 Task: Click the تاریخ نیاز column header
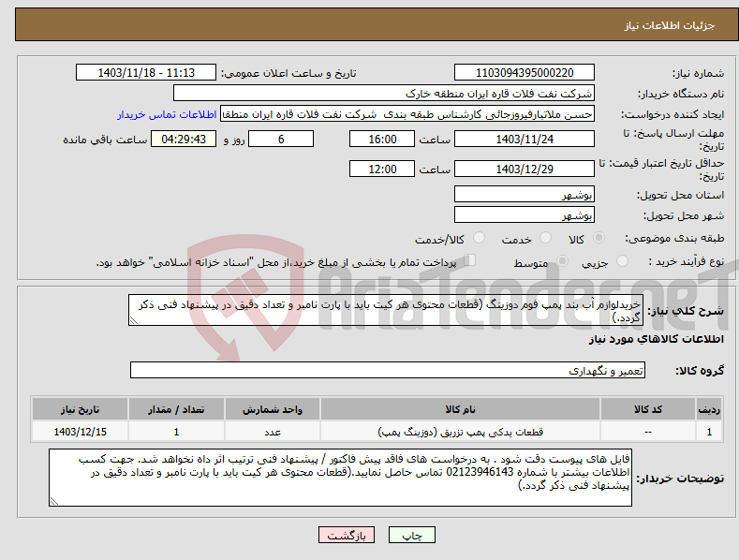click(x=81, y=409)
